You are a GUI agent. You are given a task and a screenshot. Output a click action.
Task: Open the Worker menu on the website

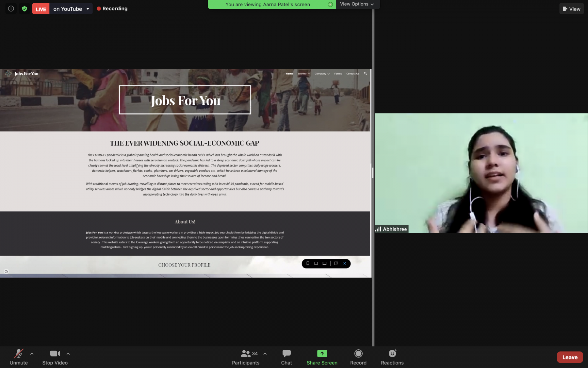pyautogui.click(x=303, y=74)
